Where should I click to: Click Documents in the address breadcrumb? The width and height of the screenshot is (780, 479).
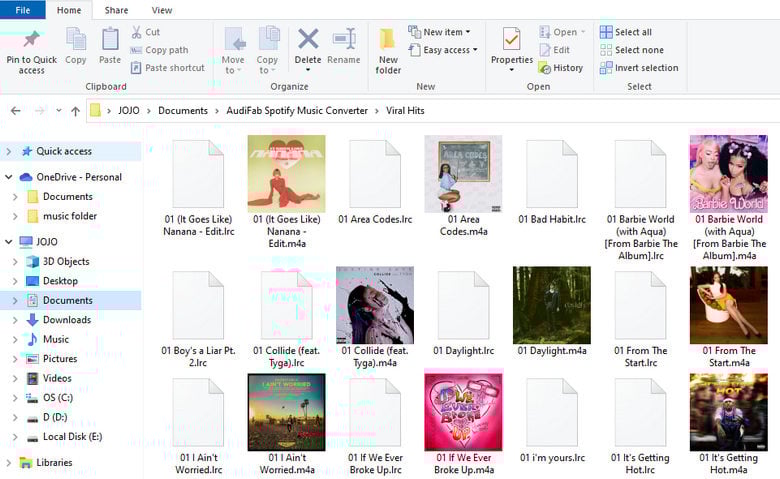click(x=183, y=110)
